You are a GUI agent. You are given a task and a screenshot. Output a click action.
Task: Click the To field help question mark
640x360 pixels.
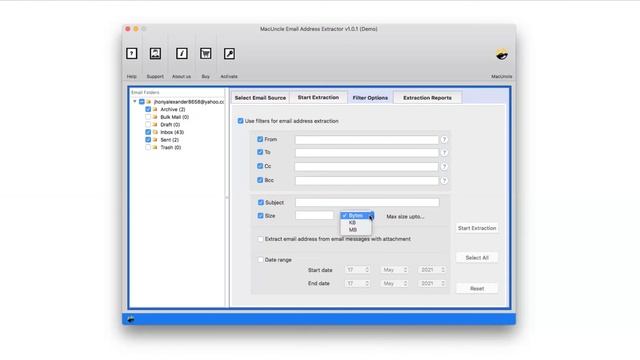pyautogui.click(x=444, y=153)
